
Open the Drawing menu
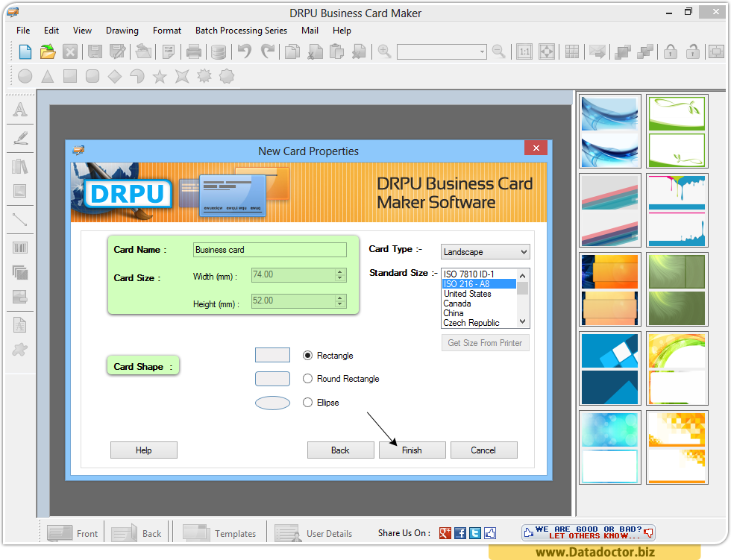click(122, 31)
